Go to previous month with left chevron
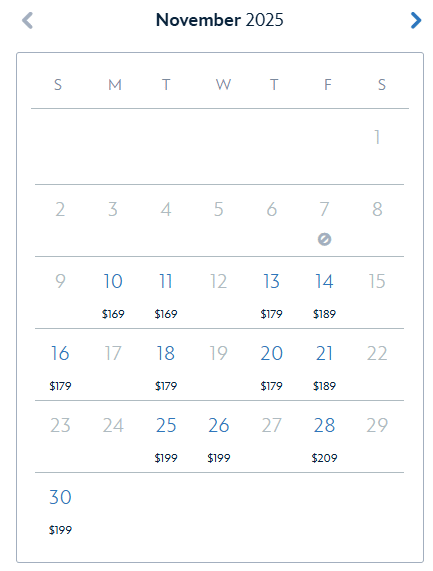The height and width of the screenshot is (571, 433). coord(28,20)
